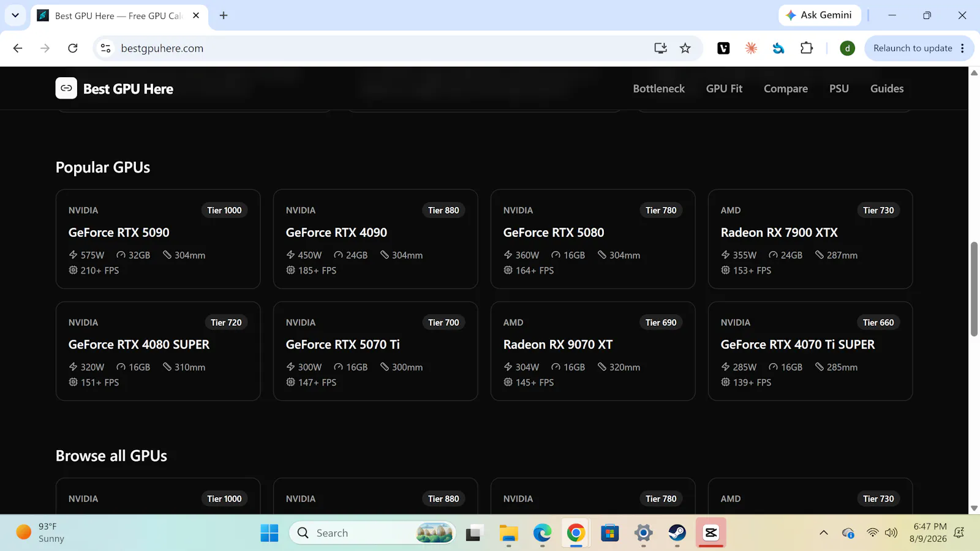Show hidden system tray icons
Screen dimensions: 980x551
pos(824,533)
